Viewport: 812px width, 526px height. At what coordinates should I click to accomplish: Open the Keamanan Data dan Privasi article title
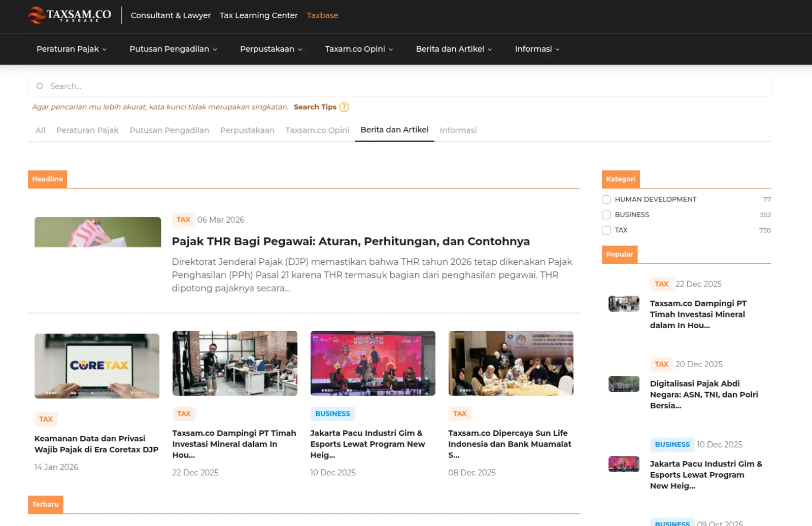click(96, 444)
